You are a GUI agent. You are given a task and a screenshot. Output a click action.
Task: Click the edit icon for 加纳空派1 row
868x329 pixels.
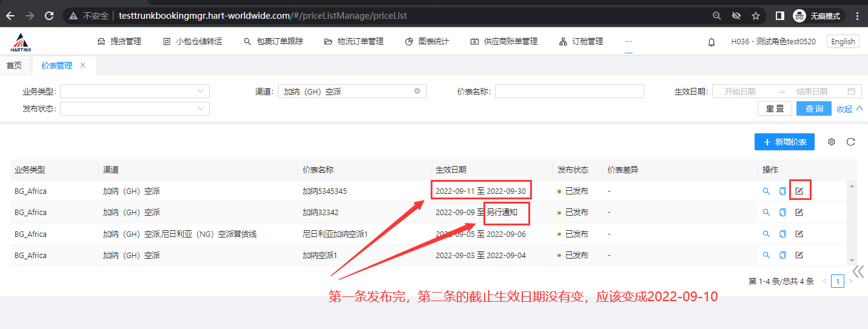coord(799,255)
